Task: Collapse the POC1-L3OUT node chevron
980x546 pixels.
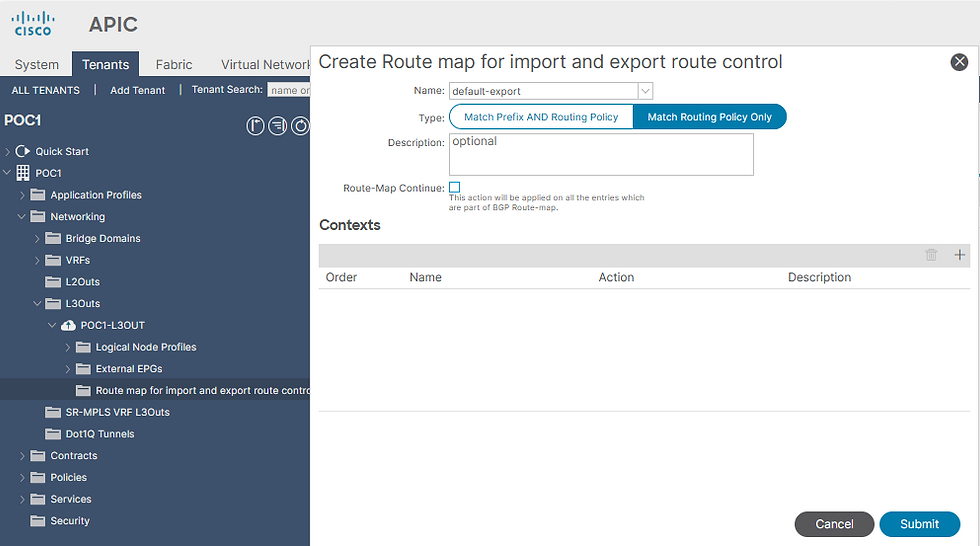Action: (52, 325)
